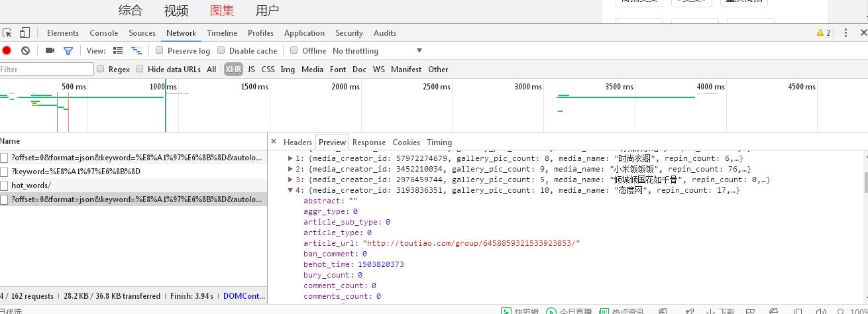Tick checkbox beside ?keyword= request
Viewport: 868px width, 314px height.
coord(4,172)
